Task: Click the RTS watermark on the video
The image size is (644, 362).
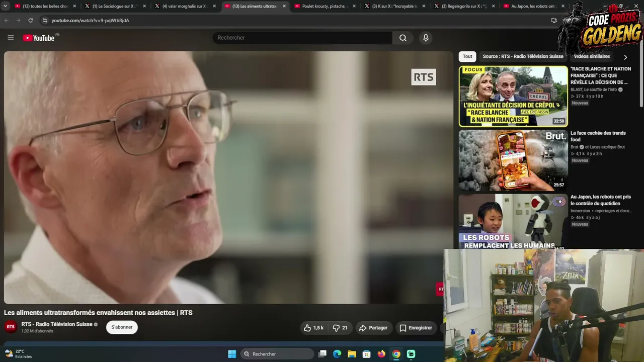Action: [x=424, y=77]
